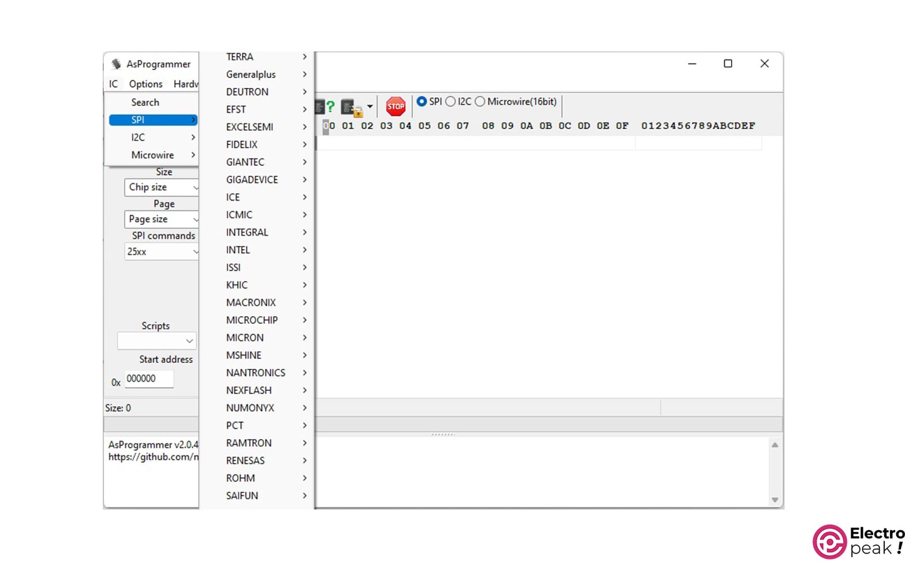Screen dimensions: 924x578
Task: Open the 25xx SPI commands dropdown
Action: point(162,252)
